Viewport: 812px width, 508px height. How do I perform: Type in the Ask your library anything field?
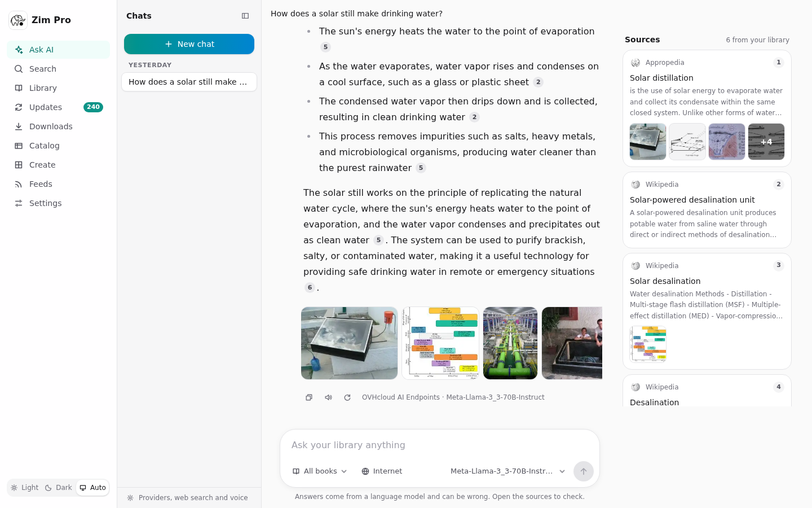pyautogui.click(x=440, y=445)
